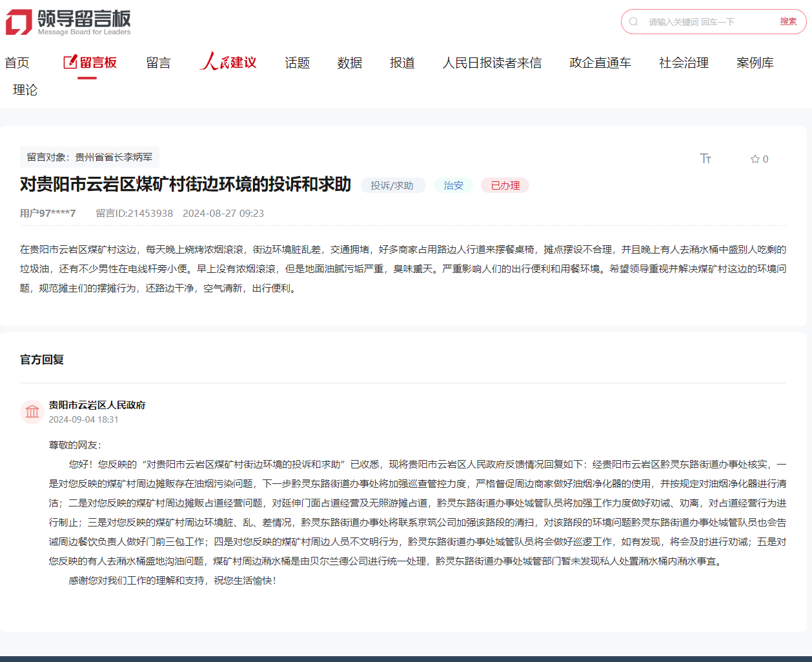
Task: Open the 数据 navigation section
Action: click(350, 63)
